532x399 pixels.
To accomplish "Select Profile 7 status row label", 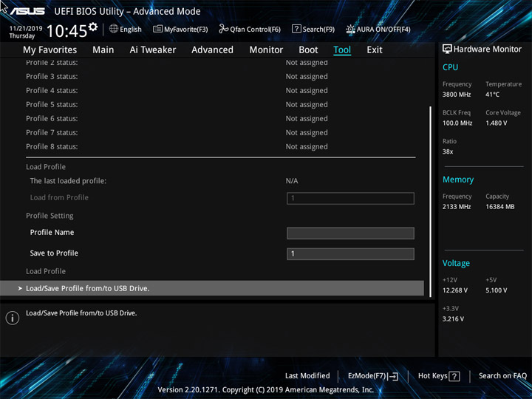I will 52,133.
